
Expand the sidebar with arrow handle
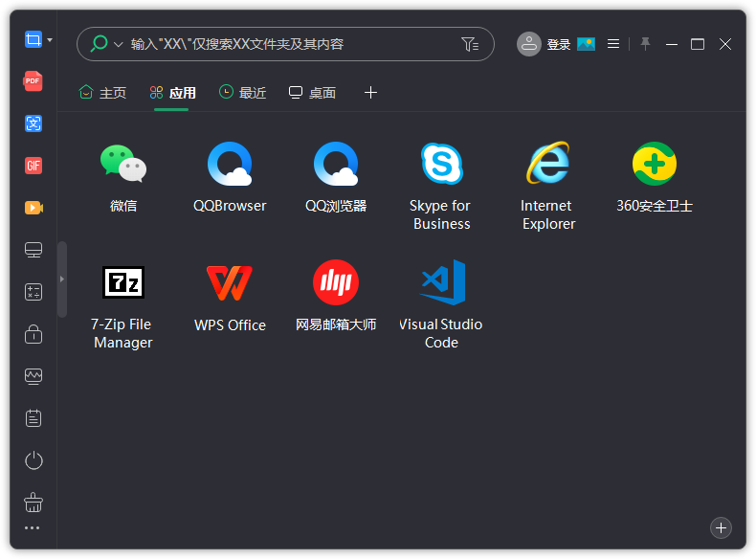point(61,279)
